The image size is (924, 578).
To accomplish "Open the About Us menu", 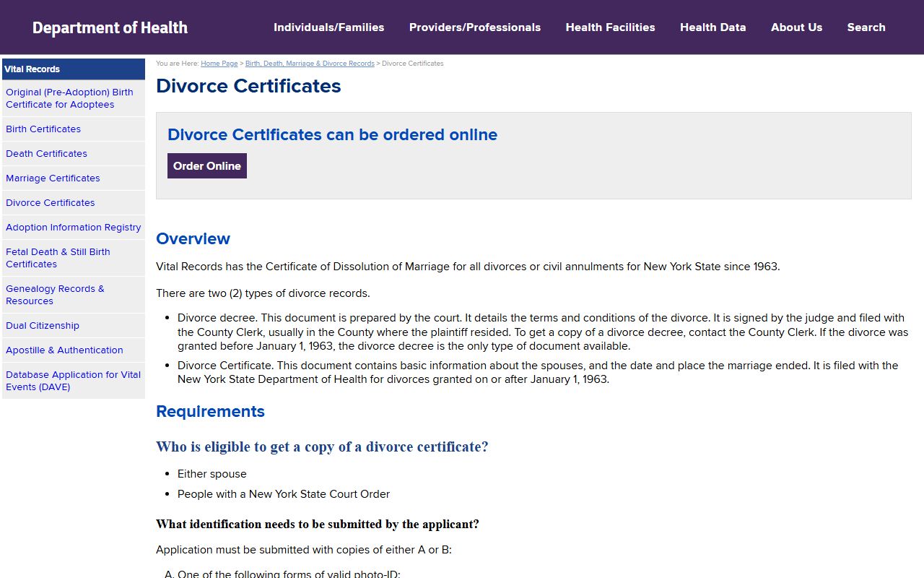I will coord(796,27).
